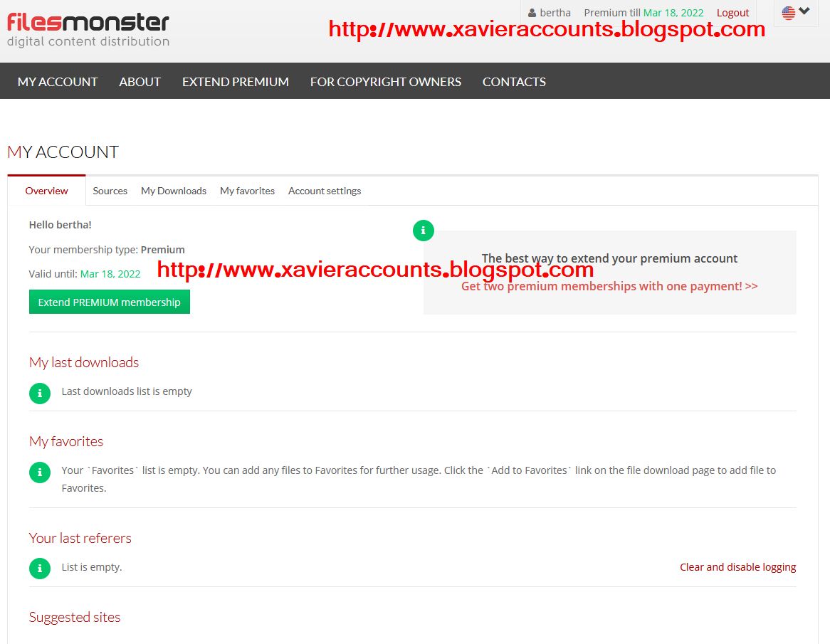
Task: Click the green info icon above promo box
Action: (423, 230)
